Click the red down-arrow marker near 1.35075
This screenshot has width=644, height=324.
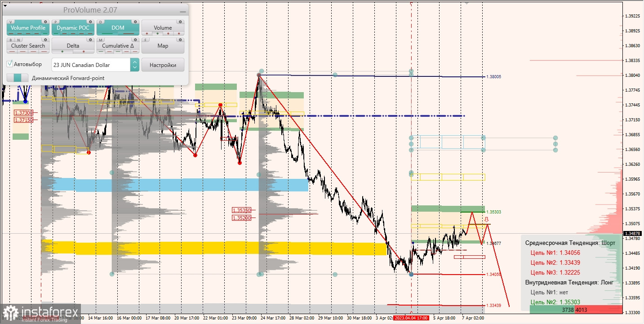point(486,219)
